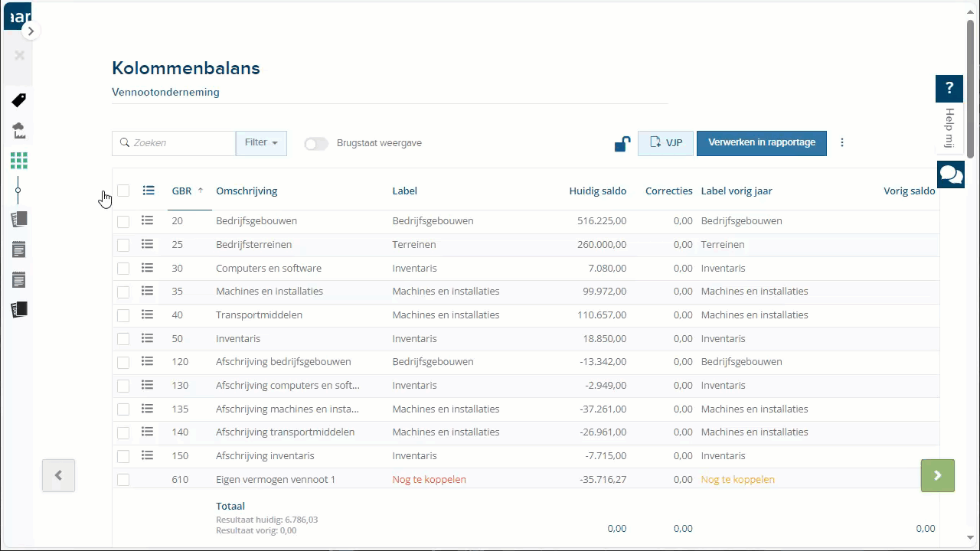
Task: Click the Omschrijving column header
Action: pyautogui.click(x=247, y=191)
